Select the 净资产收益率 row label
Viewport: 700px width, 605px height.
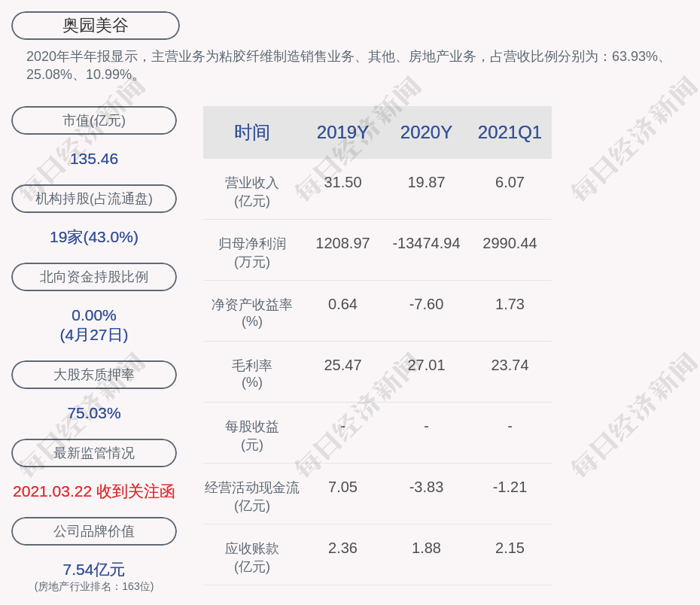tap(252, 312)
